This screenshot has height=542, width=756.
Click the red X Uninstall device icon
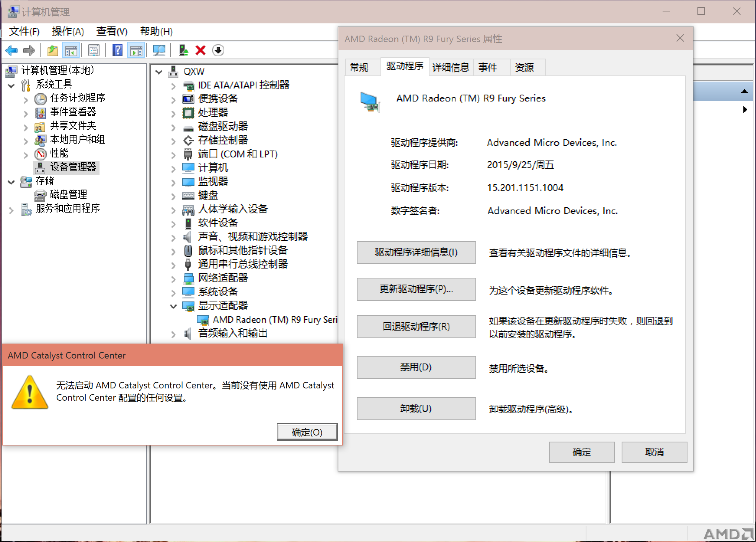pyautogui.click(x=201, y=50)
